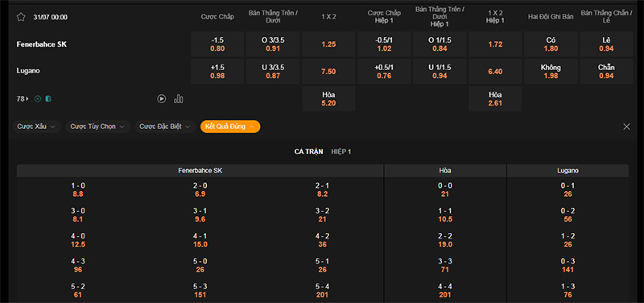This screenshot has width=644, height=303.
Task: Open the Cược Xấu dropdown
Action: pyautogui.click(x=37, y=127)
